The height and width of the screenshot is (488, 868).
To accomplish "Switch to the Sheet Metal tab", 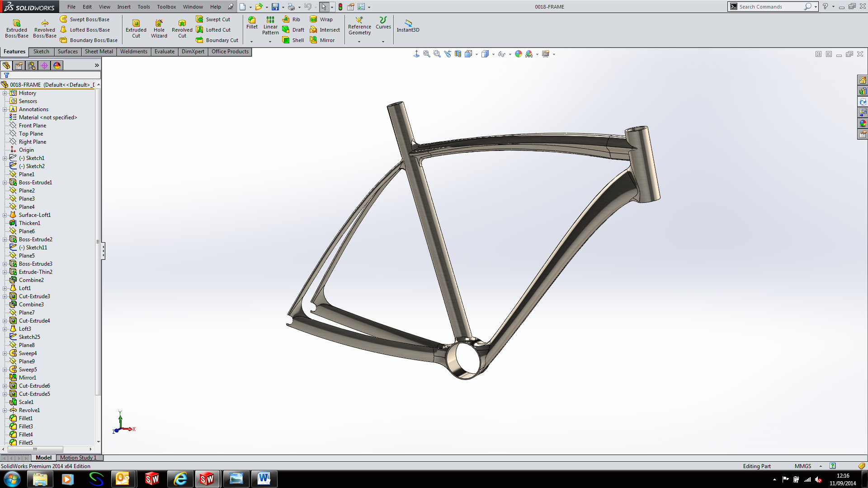I will [99, 52].
